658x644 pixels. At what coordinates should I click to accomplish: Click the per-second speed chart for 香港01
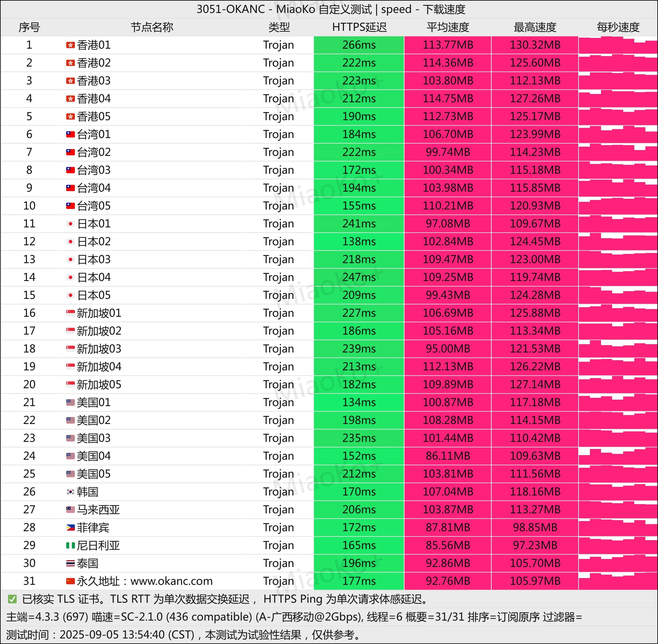[618, 45]
